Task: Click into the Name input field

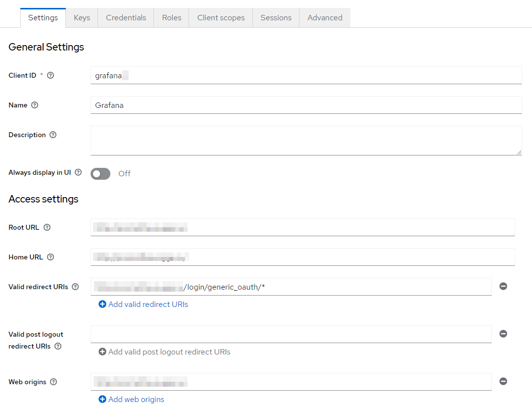Action: [x=306, y=105]
